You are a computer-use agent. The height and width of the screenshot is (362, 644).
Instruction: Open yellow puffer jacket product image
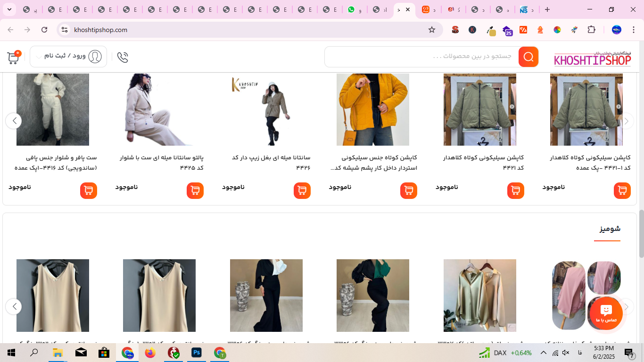(373, 109)
